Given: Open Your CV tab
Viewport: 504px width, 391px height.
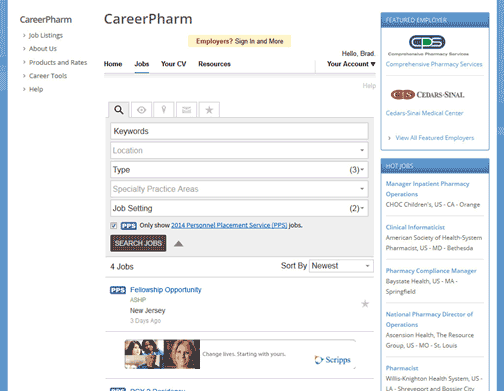Looking at the screenshot, I should 174,64.
